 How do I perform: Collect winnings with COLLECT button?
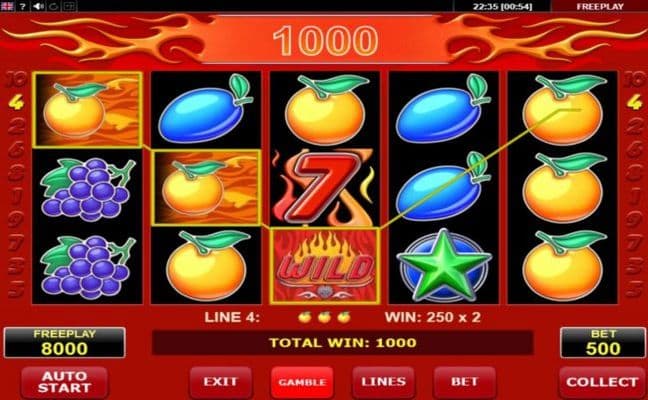click(x=602, y=382)
